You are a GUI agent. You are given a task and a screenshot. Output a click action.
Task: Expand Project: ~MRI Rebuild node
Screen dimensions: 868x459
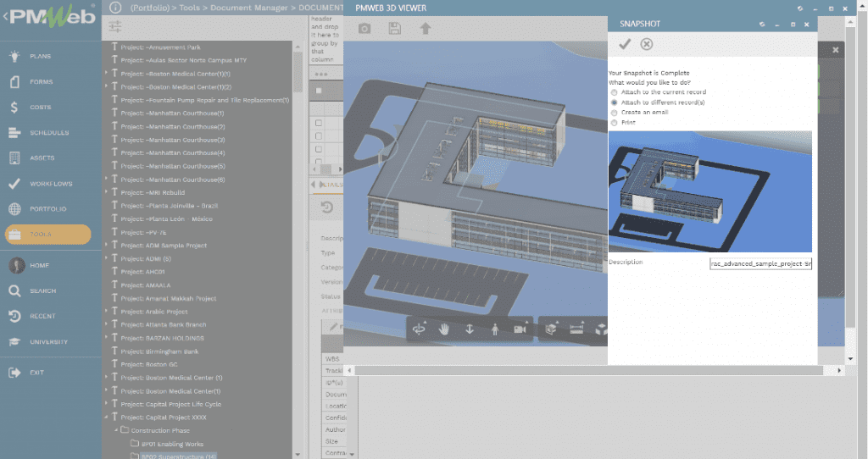(106, 192)
